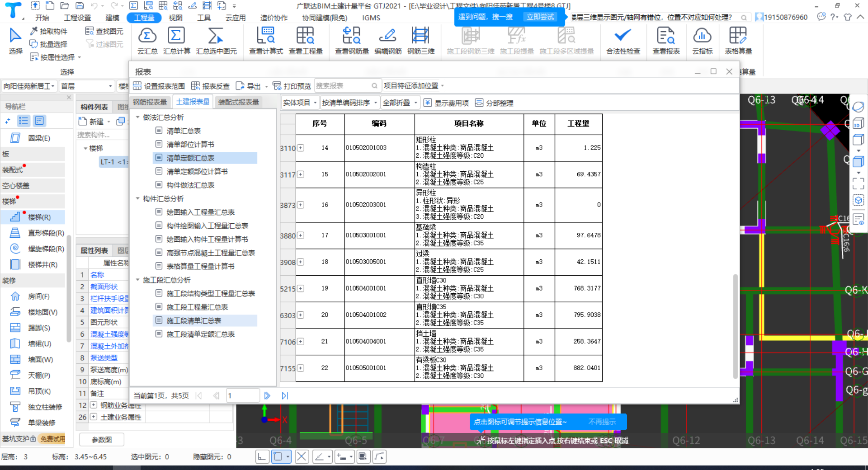868x470 pixels.
Task: Click 分部整理 in report toolbar
Action: tap(494, 103)
